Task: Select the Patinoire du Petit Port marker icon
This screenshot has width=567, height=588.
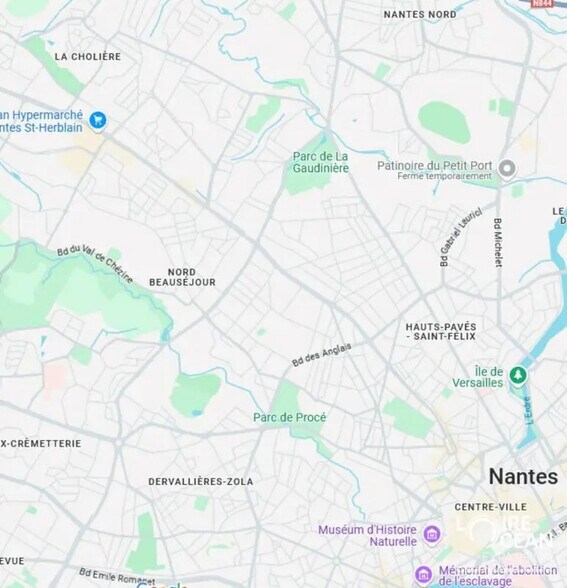Action: pyautogui.click(x=507, y=169)
